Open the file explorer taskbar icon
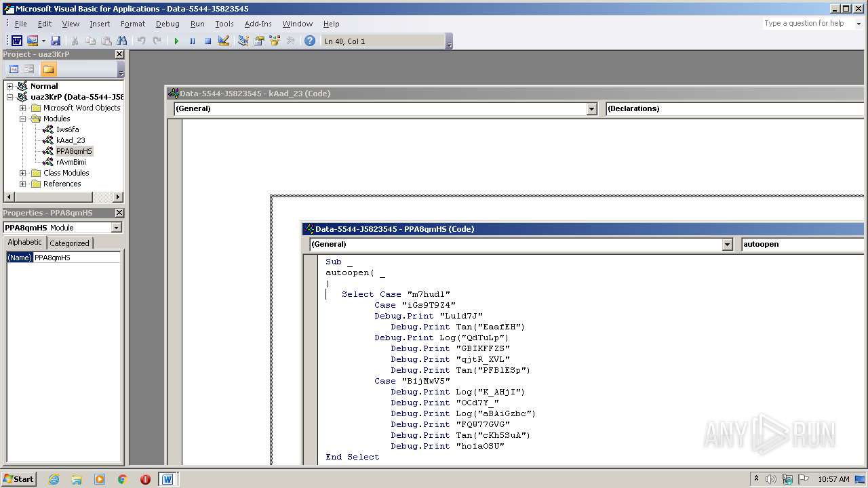 click(x=77, y=479)
